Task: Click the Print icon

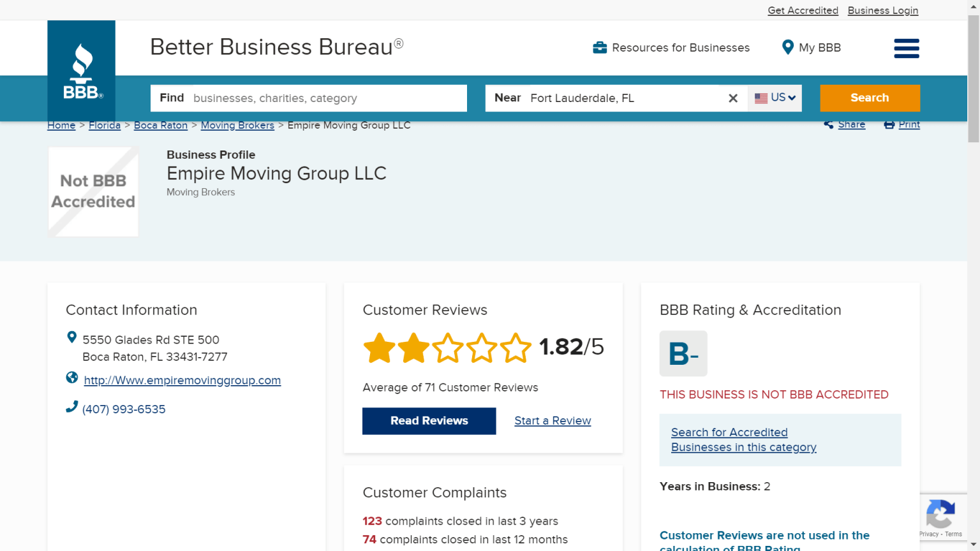Action: tap(889, 124)
